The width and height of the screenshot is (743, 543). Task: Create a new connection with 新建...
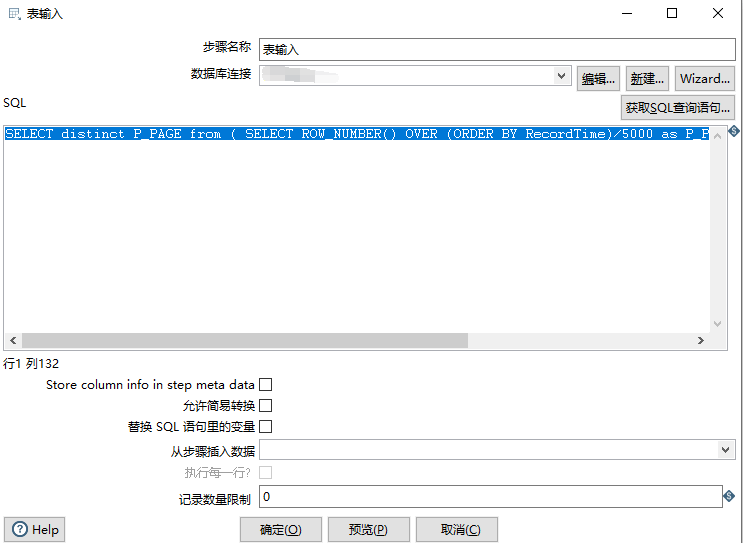tap(648, 79)
